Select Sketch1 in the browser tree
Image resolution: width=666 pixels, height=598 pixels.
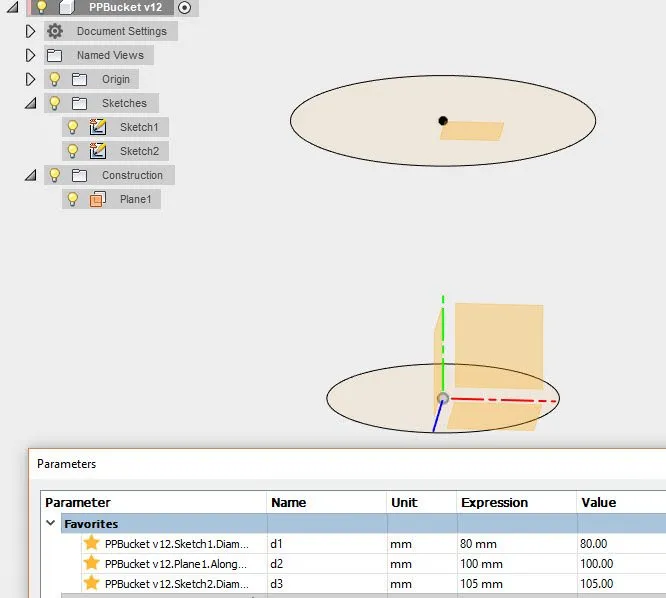point(139,127)
